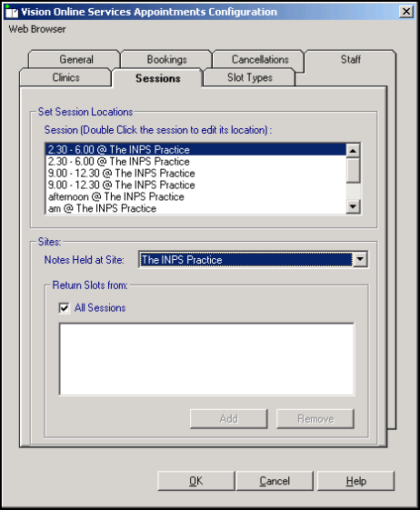
Task: Switch to the General tab
Action: click(x=76, y=59)
